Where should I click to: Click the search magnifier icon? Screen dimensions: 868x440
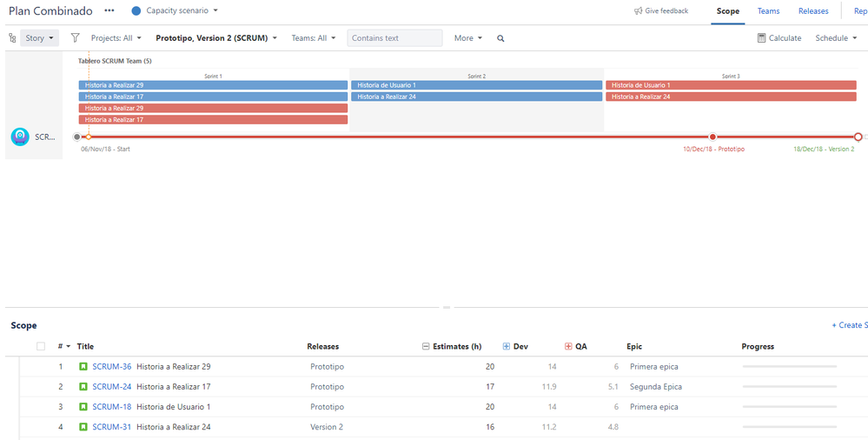click(x=500, y=38)
